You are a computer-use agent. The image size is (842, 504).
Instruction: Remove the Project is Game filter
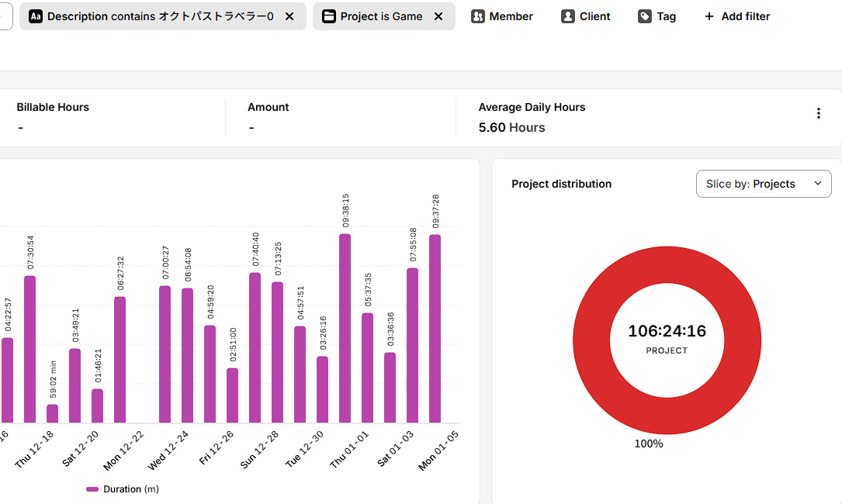(x=438, y=16)
